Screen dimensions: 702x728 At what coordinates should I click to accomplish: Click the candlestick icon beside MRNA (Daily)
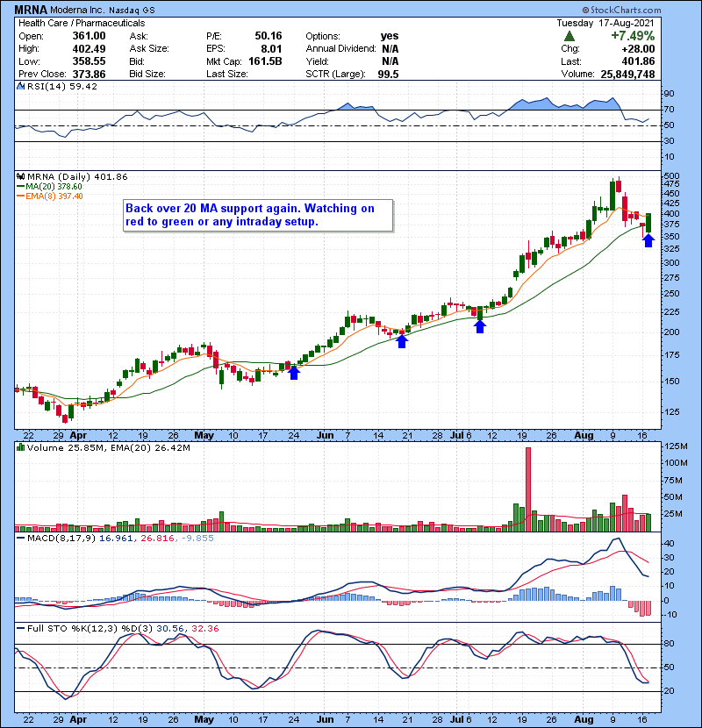[20, 176]
